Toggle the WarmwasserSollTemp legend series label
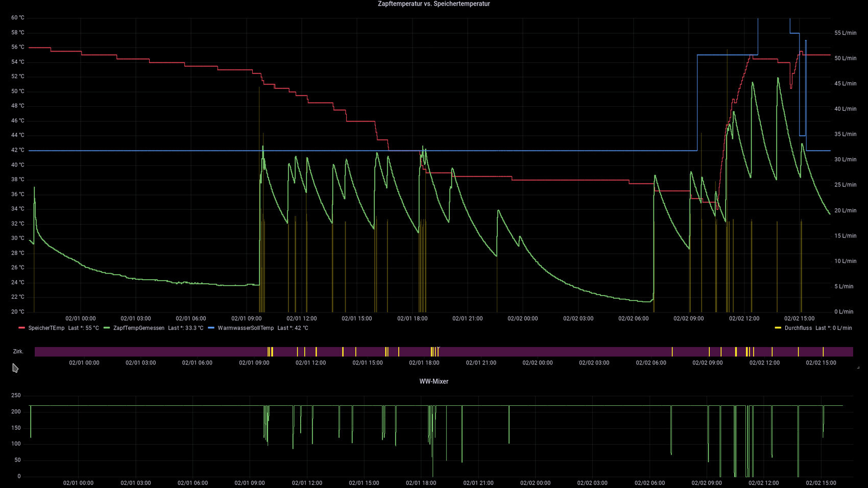This screenshot has width=868, height=488. coord(246,328)
